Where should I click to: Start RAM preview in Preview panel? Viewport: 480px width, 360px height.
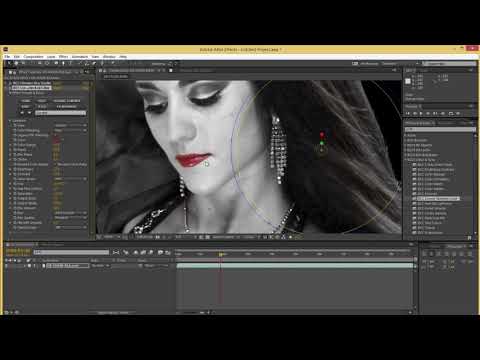458,113
